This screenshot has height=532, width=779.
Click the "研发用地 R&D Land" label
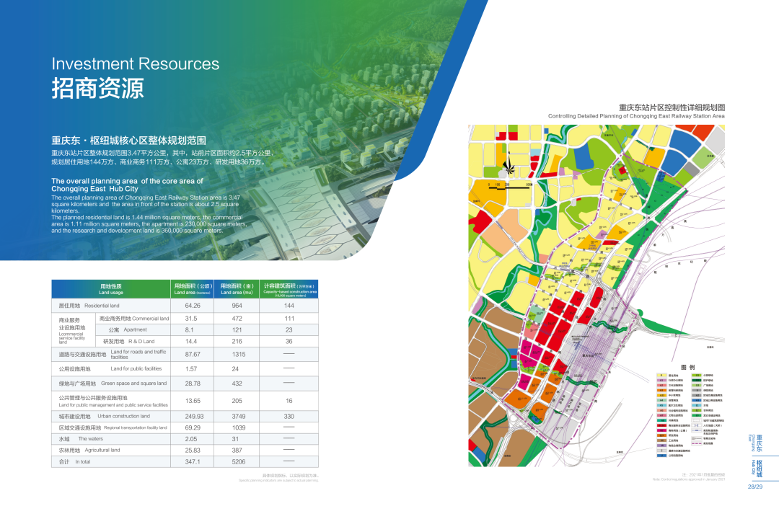(128, 341)
